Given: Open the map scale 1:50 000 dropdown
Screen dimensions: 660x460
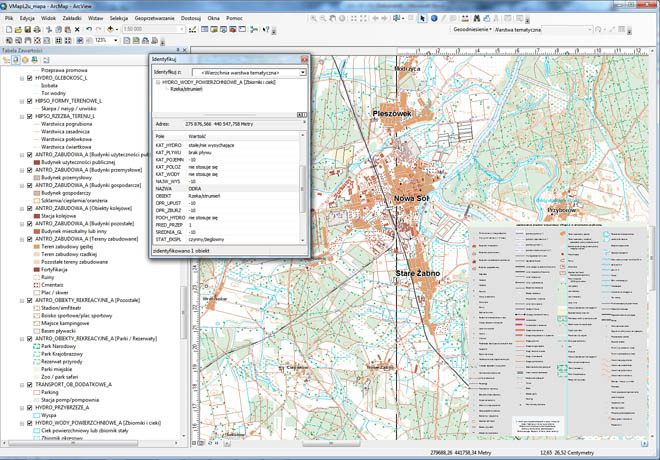Looking at the screenshot, I should pyautogui.click(x=180, y=29).
